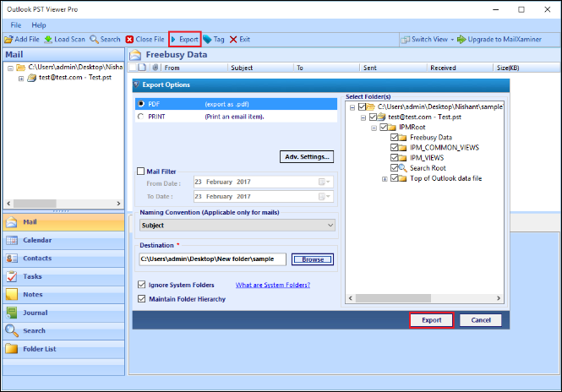Open the Notes section
Image resolution: width=562 pixels, height=392 pixels.
(x=63, y=295)
